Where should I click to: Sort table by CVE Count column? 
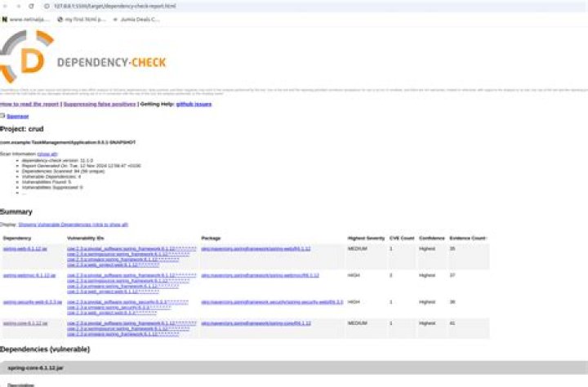(401, 238)
